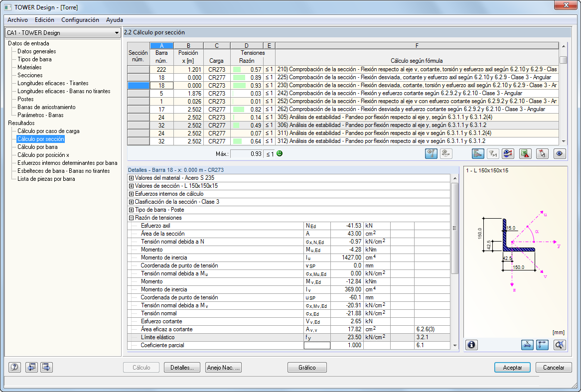Open section info with the 'i' icon

(472, 345)
